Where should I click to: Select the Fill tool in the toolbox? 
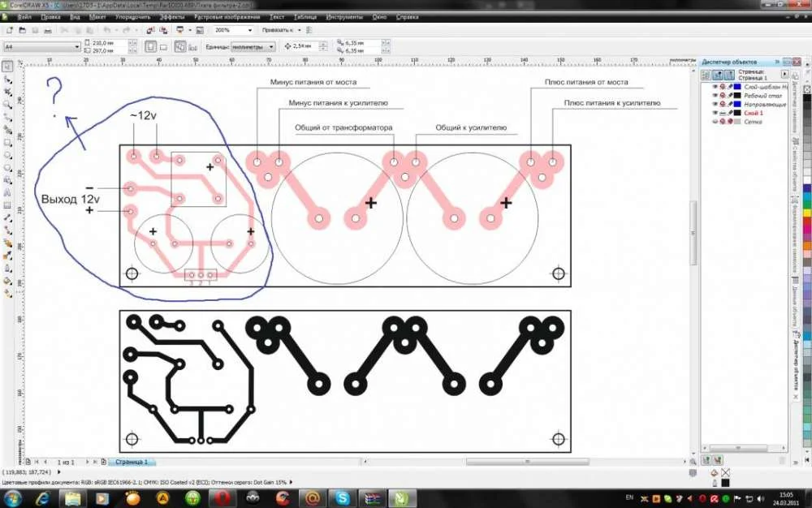[7, 281]
